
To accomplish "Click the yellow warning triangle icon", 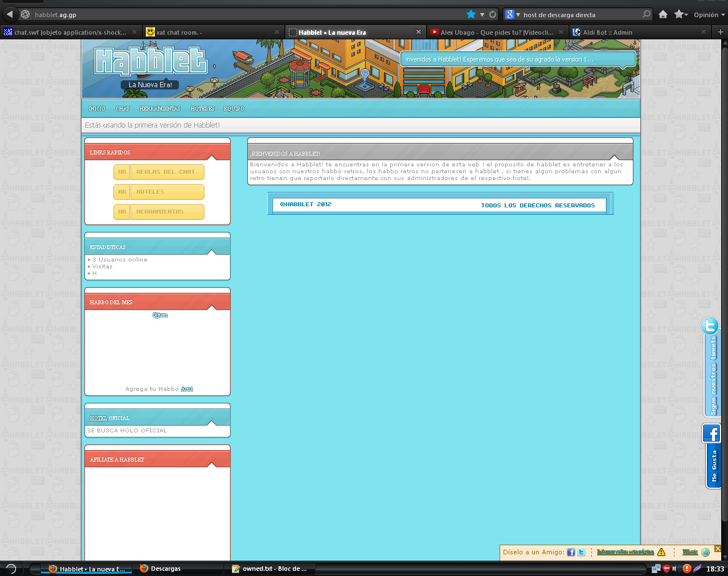I will point(661,552).
